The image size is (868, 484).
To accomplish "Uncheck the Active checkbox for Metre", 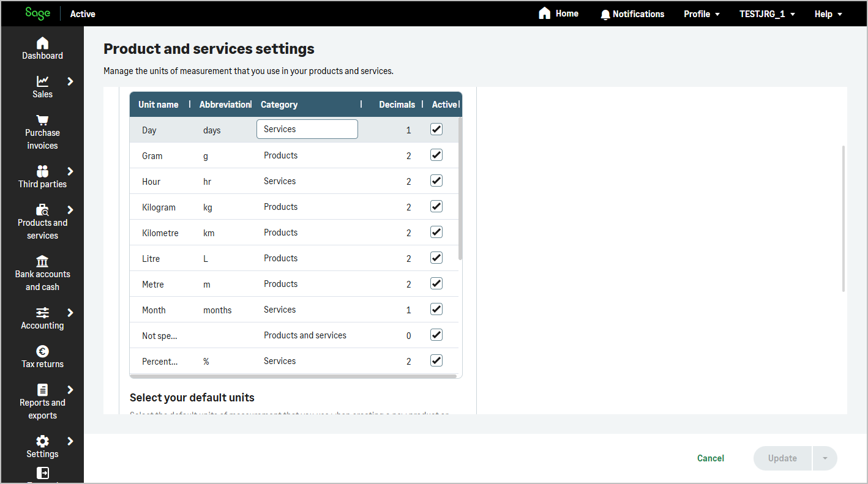I will point(436,283).
